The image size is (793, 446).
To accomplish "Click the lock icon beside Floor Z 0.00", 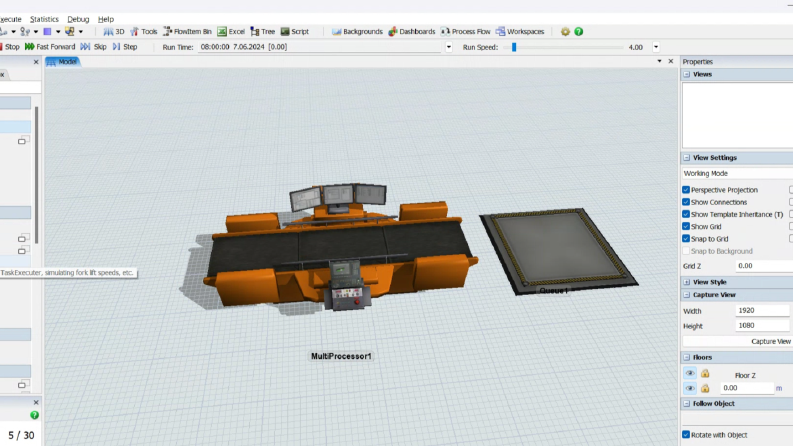I will tap(705, 388).
